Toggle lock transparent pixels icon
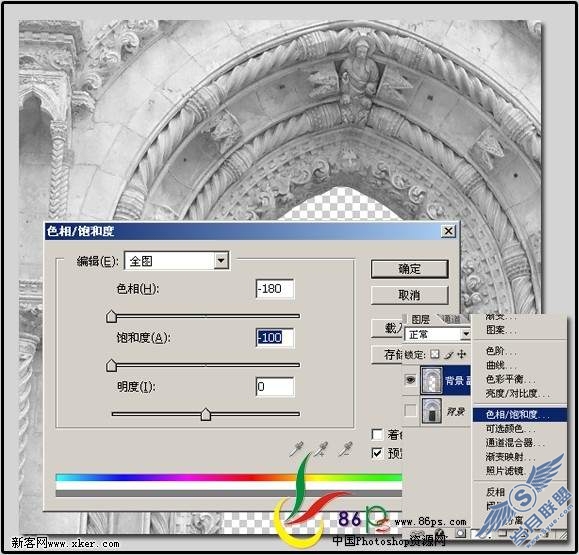The width and height of the screenshot is (579, 555). coord(435,354)
